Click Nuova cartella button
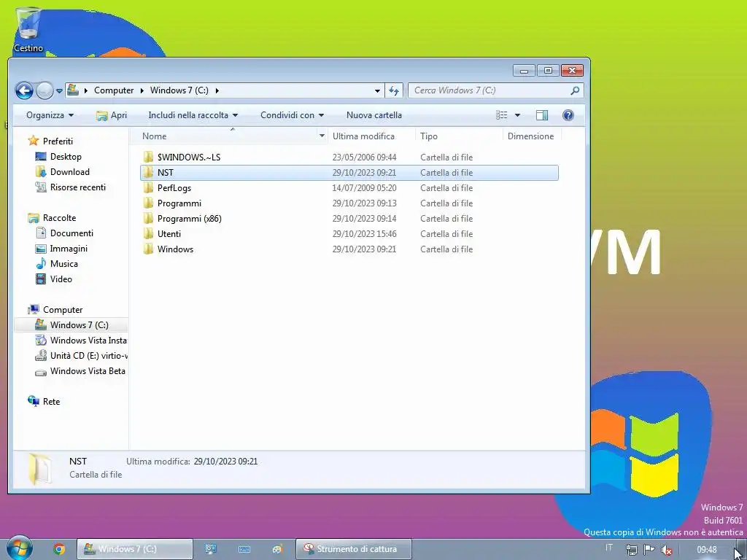The image size is (747, 560). tap(374, 115)
